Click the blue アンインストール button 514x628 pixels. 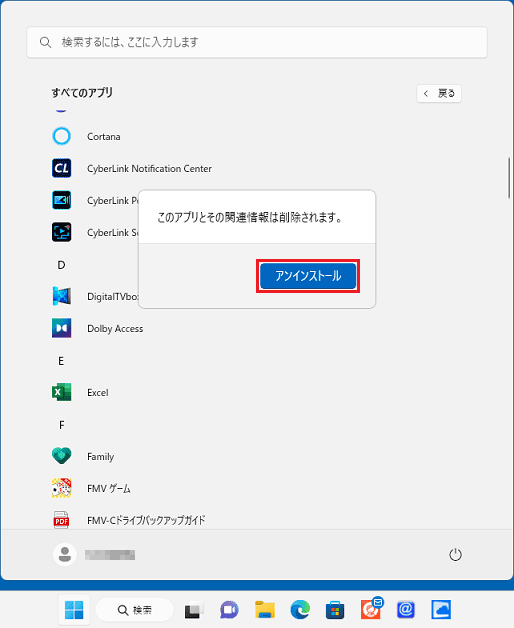click(308, 276)
